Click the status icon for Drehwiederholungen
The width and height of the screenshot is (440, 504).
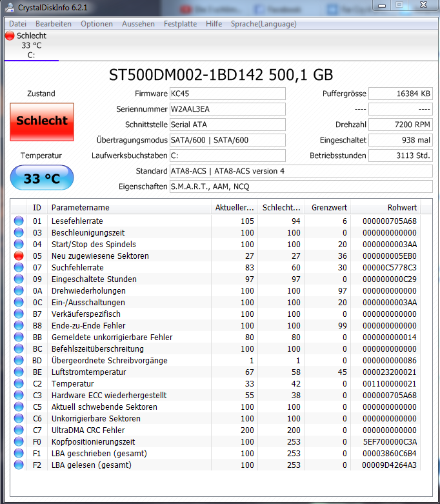pos(19,290)
